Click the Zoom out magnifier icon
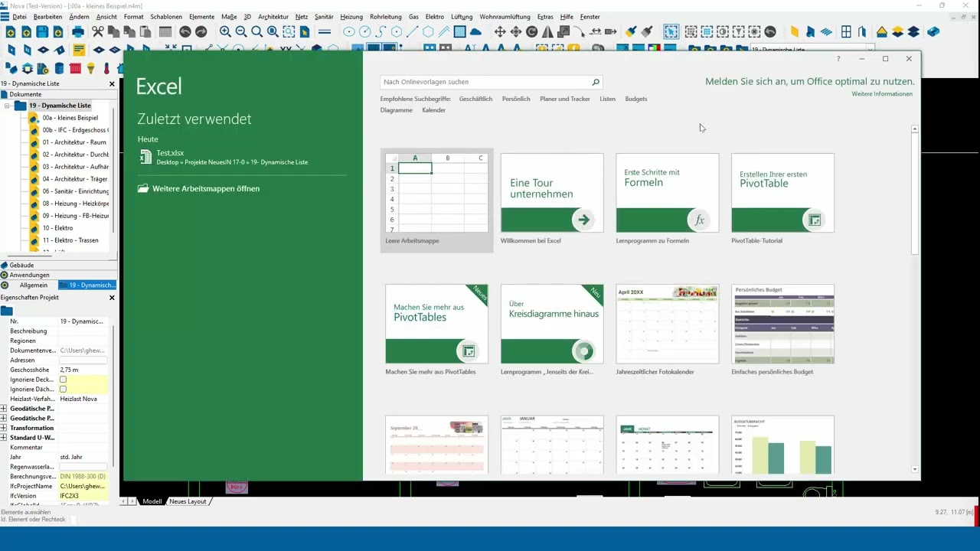 pyautogui.click(x=241, y=31)
